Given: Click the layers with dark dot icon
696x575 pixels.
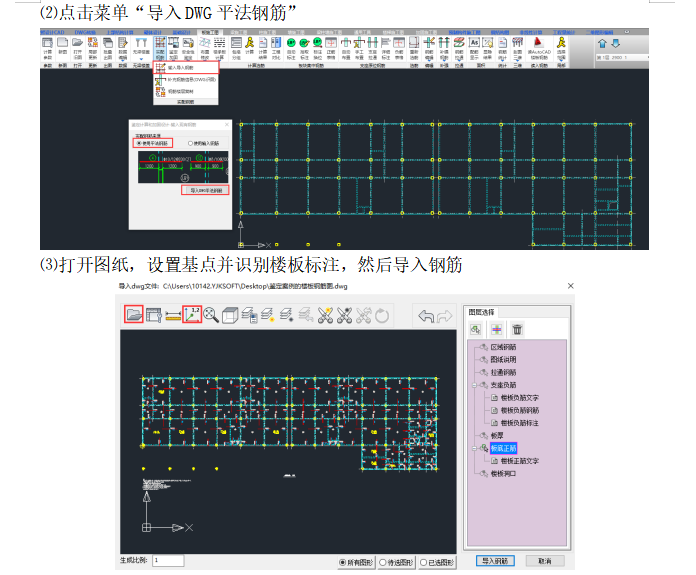Looking at the screenshot, I should point(286,315).
